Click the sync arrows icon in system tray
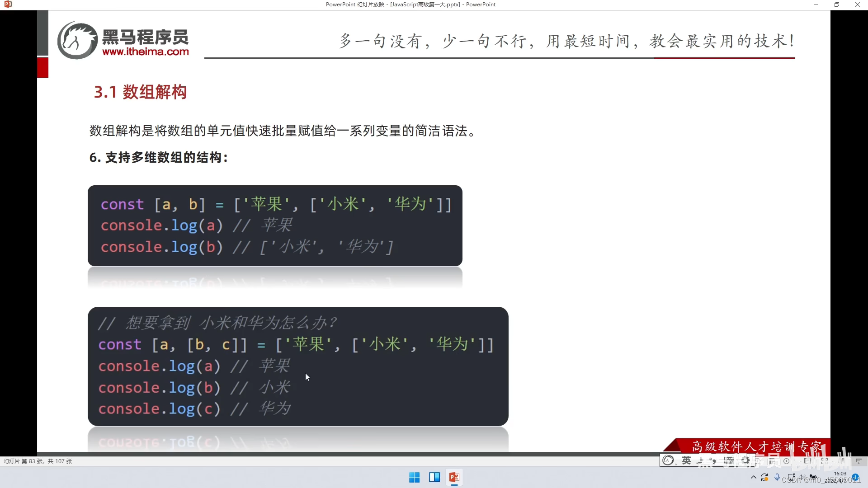 (765, 478)
